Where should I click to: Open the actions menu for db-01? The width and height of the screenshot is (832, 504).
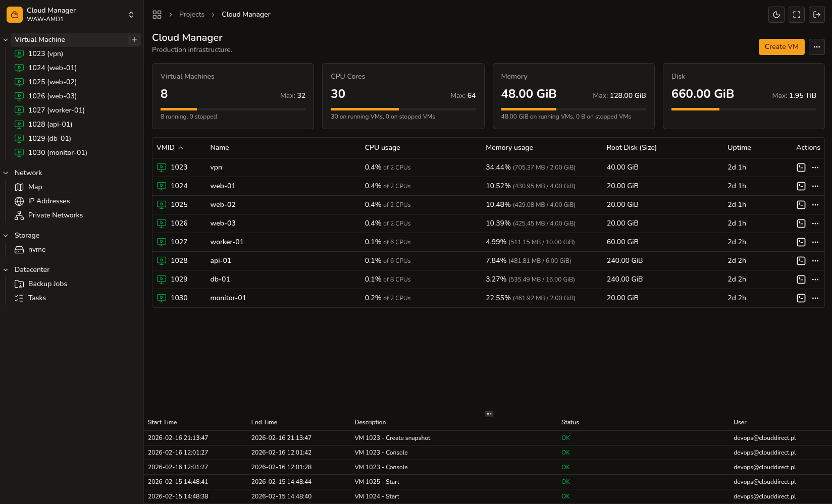point(815,279)
